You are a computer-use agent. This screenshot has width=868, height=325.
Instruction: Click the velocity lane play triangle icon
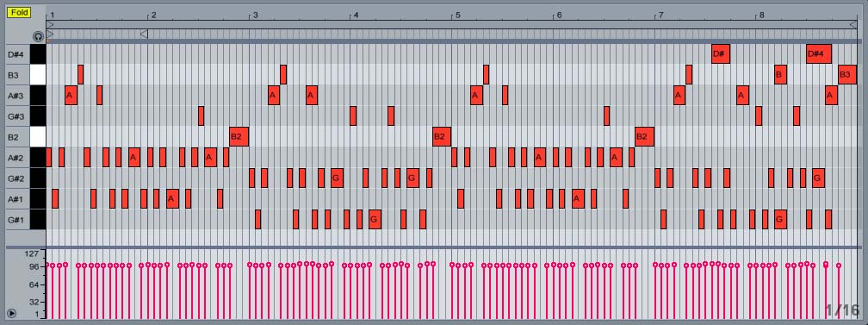12,313
